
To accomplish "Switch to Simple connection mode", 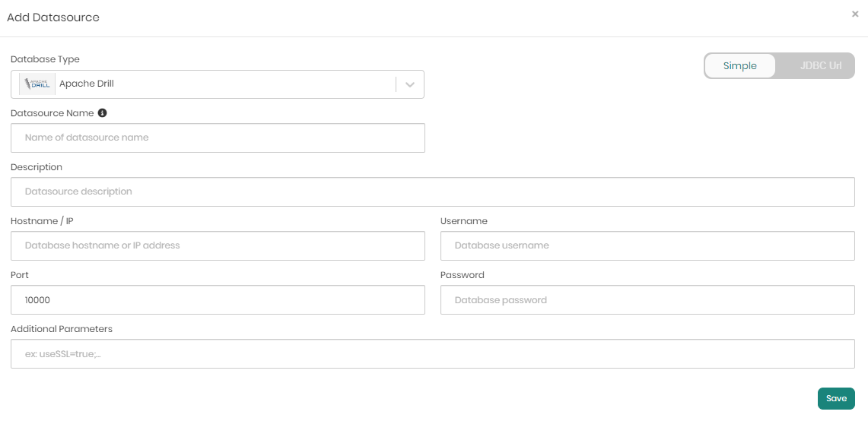I will pos(739,66).
